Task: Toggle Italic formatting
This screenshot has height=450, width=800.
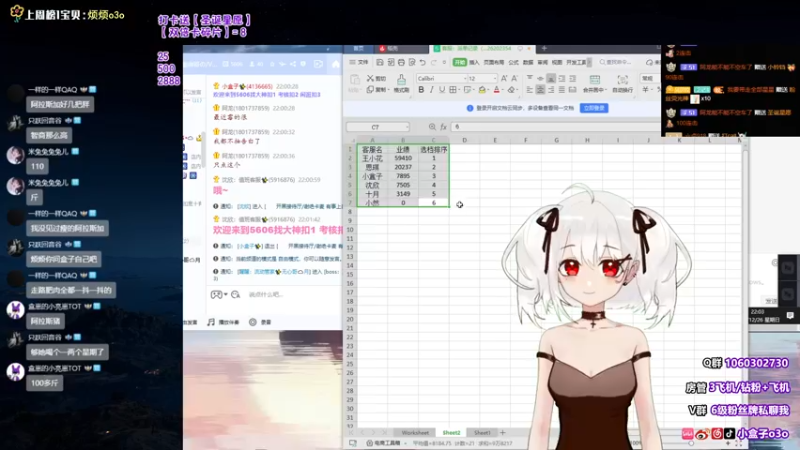Action: (x=432, y=90)
